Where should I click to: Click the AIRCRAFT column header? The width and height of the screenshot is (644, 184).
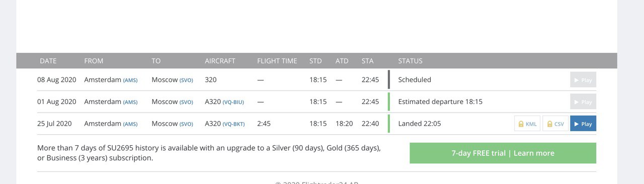point(220,61)
